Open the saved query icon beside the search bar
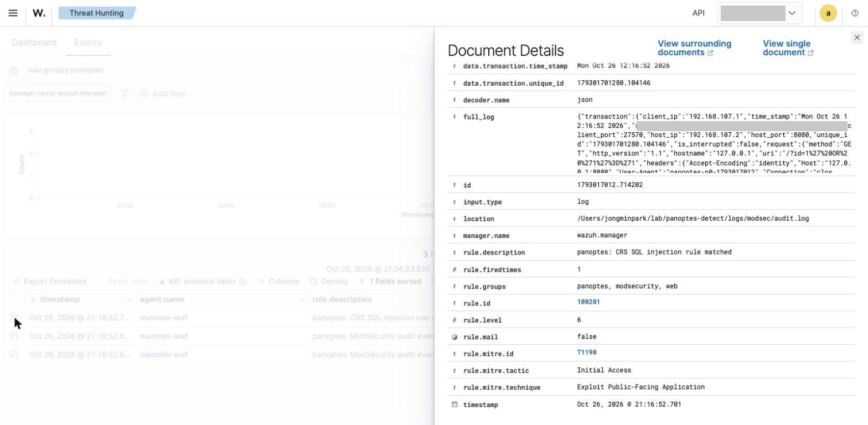The height and width of the screenshot is (425, 868). [14, 70]
